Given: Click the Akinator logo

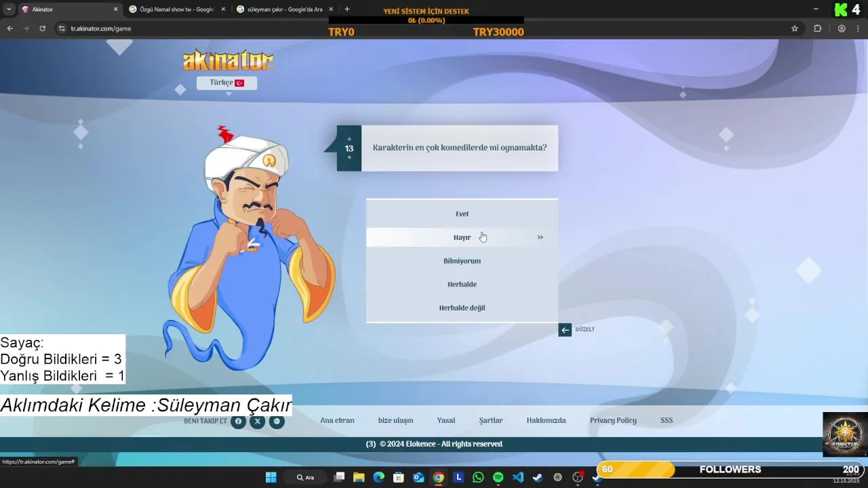Looking at the screenshot, I should [228, 60].
